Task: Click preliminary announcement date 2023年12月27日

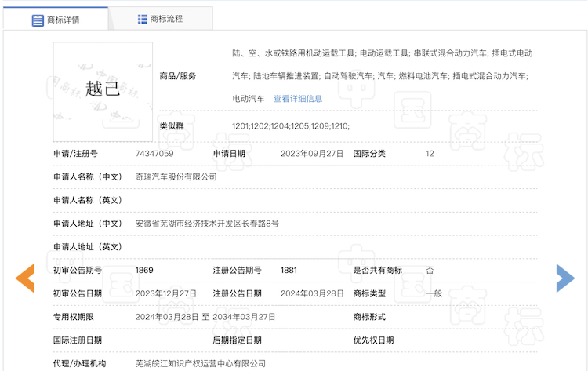Action: coord(166,293)
